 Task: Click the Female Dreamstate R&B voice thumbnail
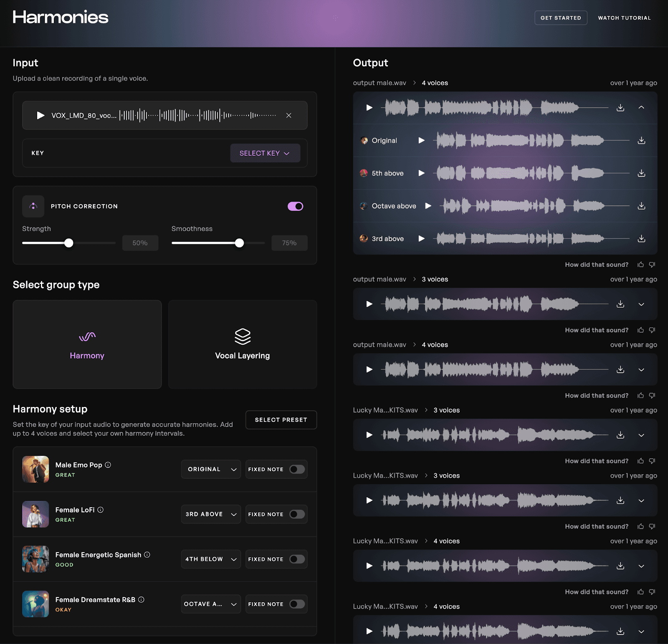pyautogui.click(x=35, y=604)
